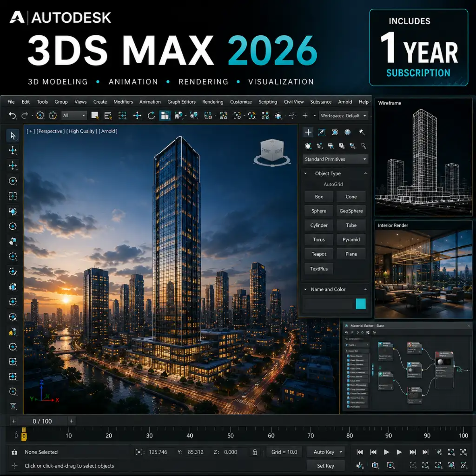This screenshot has height=476, width=476.
Task: Step back with the Previous Frame control
Action: 373,452
